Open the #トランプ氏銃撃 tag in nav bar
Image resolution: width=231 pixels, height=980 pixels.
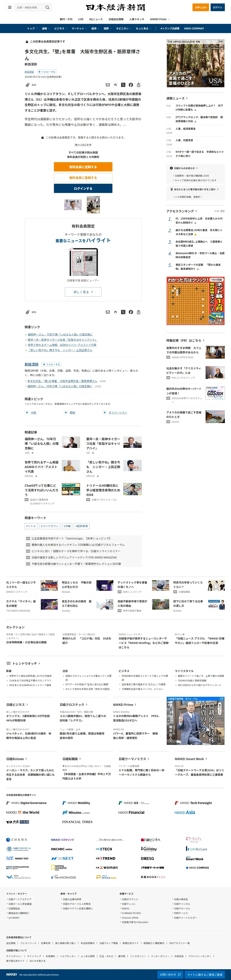170,28
